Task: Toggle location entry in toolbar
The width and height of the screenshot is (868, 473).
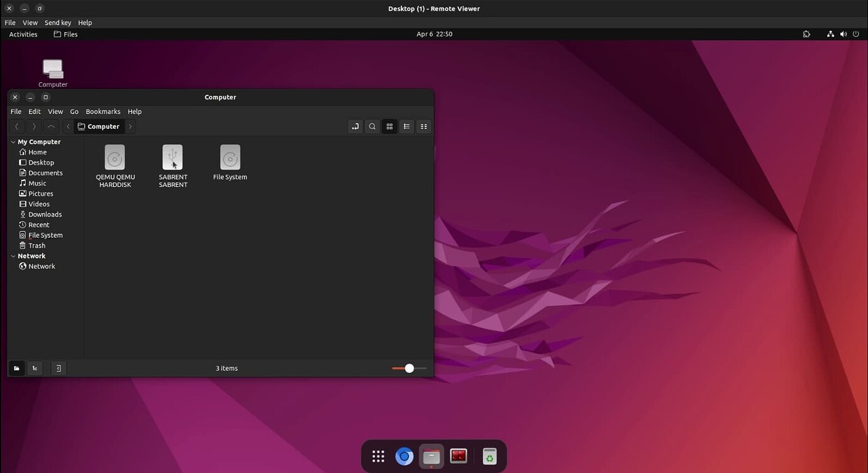Action: (x=355, y=126)
